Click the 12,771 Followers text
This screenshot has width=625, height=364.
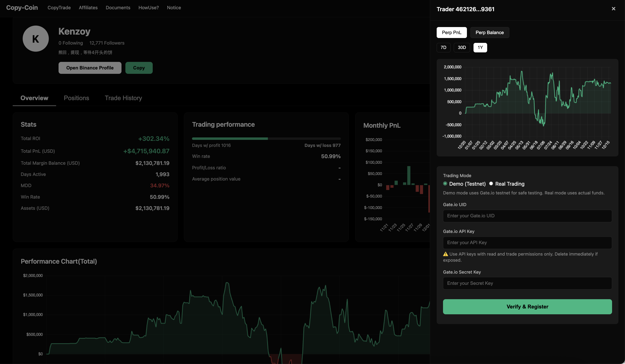[107, 43]
